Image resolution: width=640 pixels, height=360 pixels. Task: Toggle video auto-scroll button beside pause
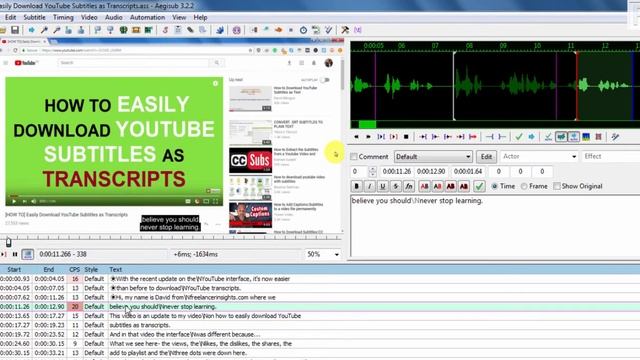[x=27, y=254]
